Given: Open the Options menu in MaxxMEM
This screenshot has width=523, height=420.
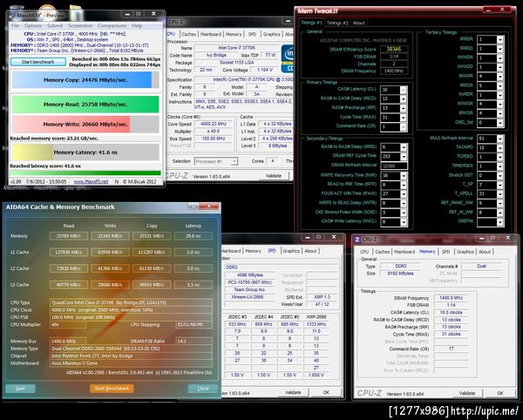Looking at the screenshot, I should point(33,25).
